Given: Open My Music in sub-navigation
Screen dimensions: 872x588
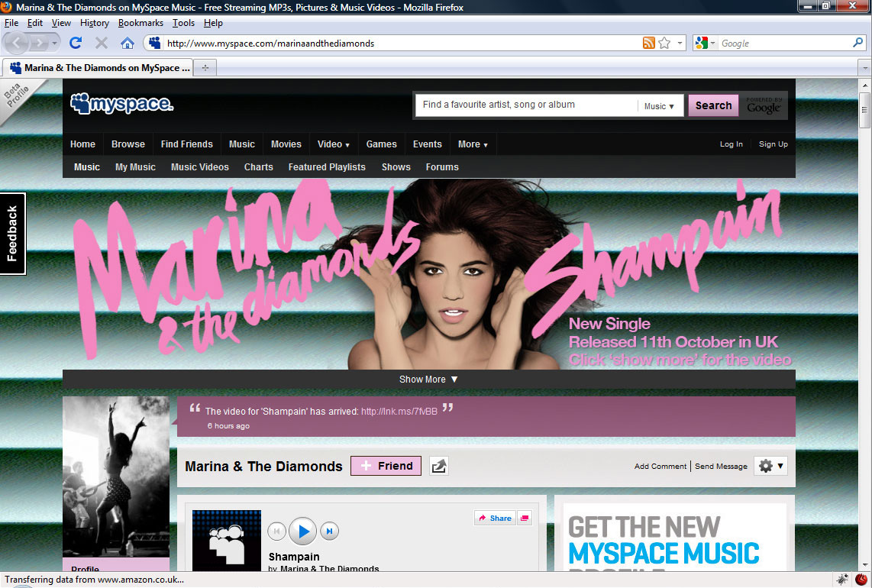Looking at the screenshot, I should tap(135, 167).
